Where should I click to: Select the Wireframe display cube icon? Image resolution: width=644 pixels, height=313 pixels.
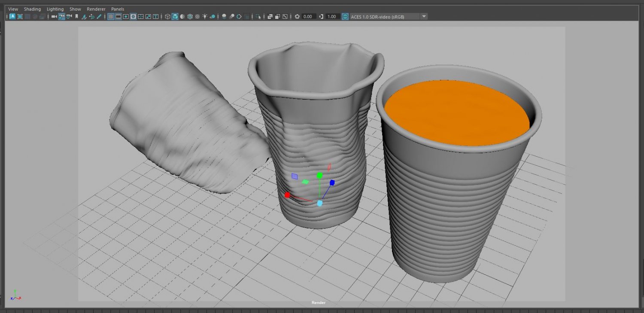[168, 17]
